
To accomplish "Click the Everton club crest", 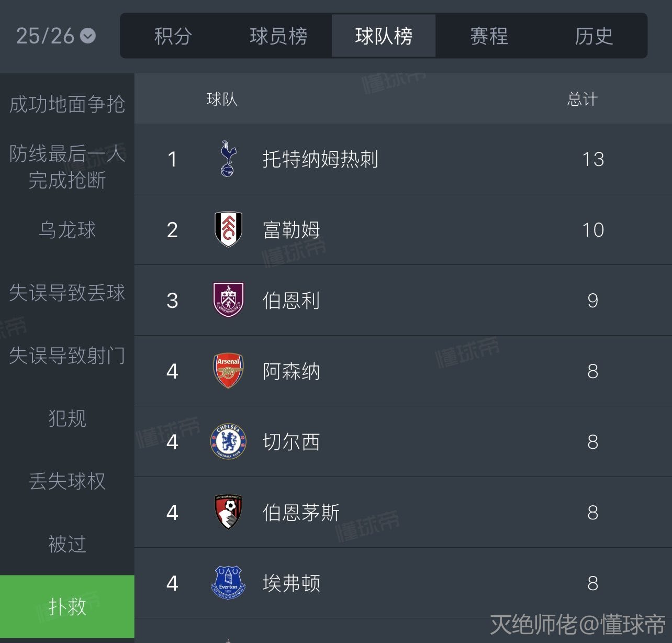I will (x=228, y=583).
